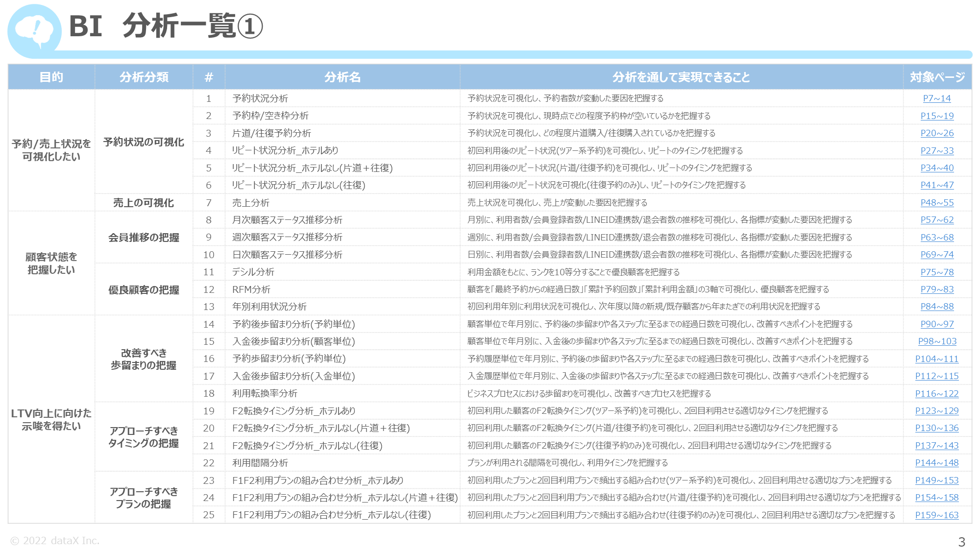Open page link P7~14
980x551 pixels.
pos(937,98)
